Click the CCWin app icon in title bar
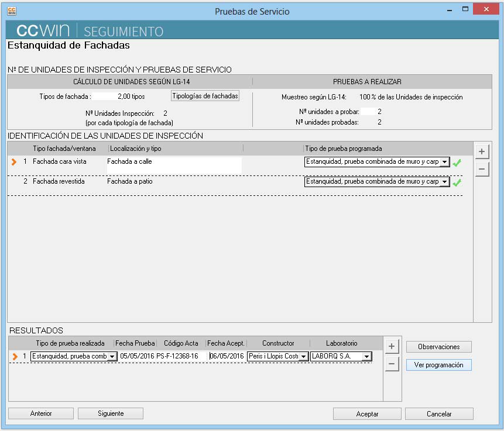The height and width of the screenshot is (431, 504). [x=12, y=11]
